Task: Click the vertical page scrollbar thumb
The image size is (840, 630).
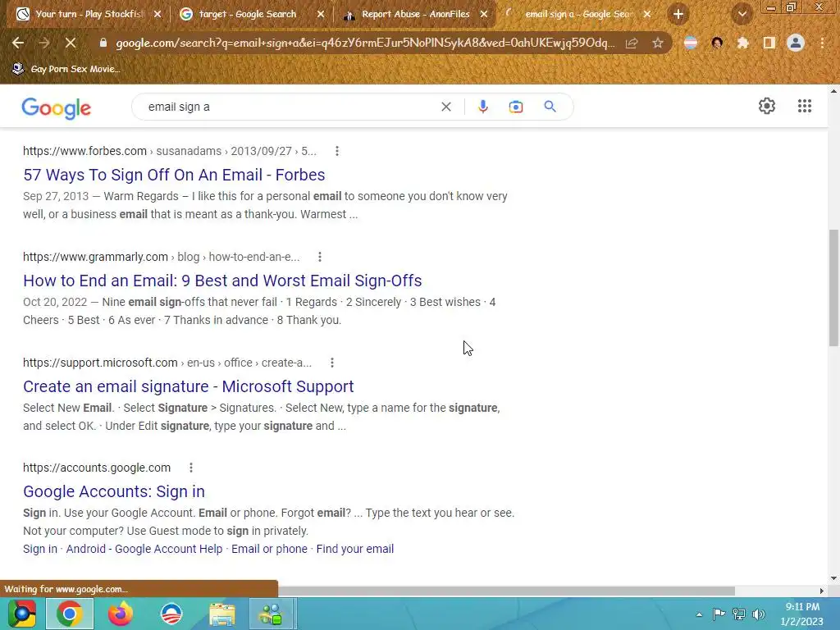Action: pyautogui.click(x=833, y=288)
